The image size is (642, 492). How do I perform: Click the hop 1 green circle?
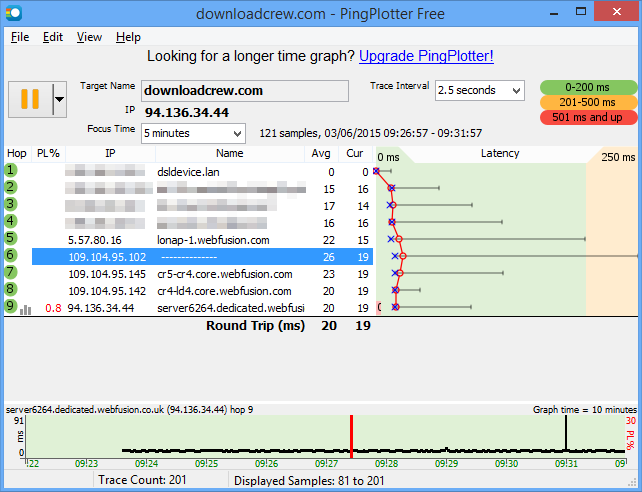tap(10, 170)
